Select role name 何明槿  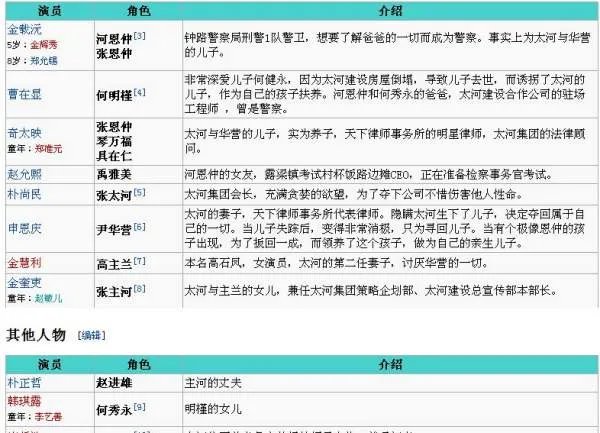pos(114,95)
